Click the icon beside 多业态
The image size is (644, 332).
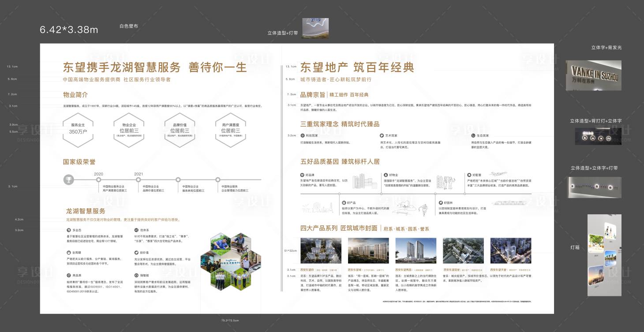point(68,230)
